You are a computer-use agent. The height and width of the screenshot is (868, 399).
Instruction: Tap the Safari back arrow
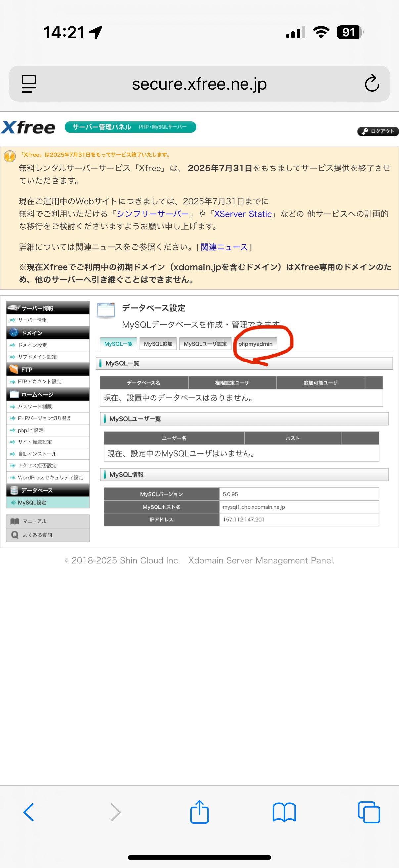(x=29, y=812)
